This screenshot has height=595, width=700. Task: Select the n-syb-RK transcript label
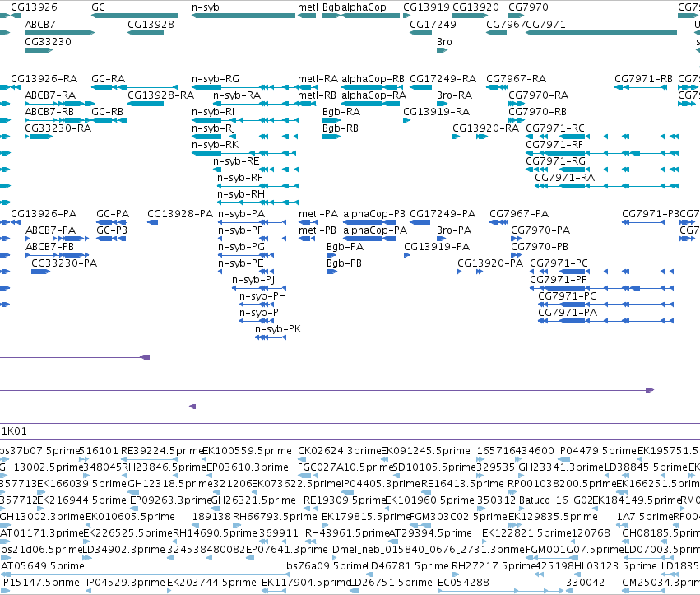pos(216,145)
